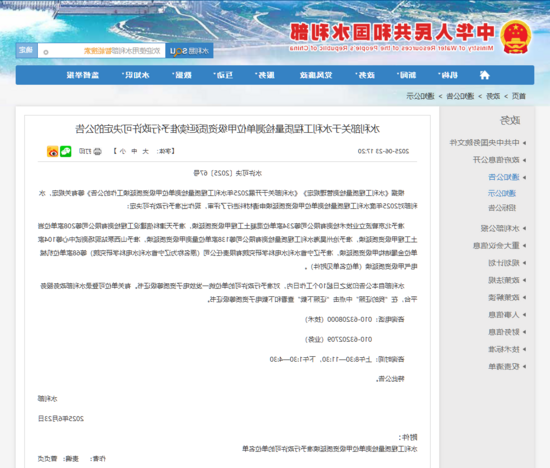Go to 政务 in the breadcrumb
This screenshot has height=468, width=550.
coord(493,96)
